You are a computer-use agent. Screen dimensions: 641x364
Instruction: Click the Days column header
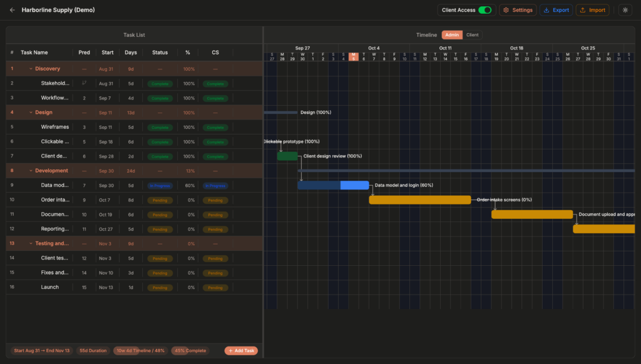pyautogui.click(x=131, y=53)
